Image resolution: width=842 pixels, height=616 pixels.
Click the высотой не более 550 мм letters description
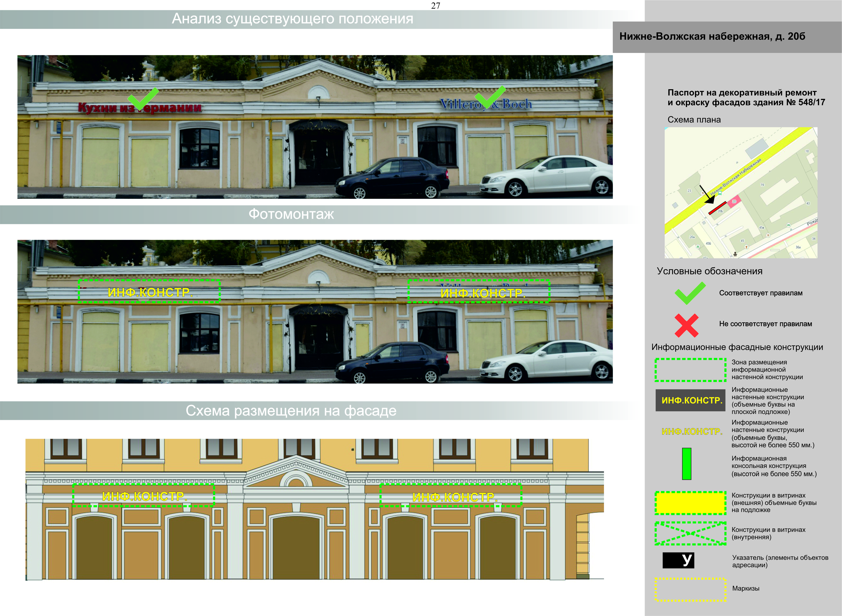(x=773, y=434)
